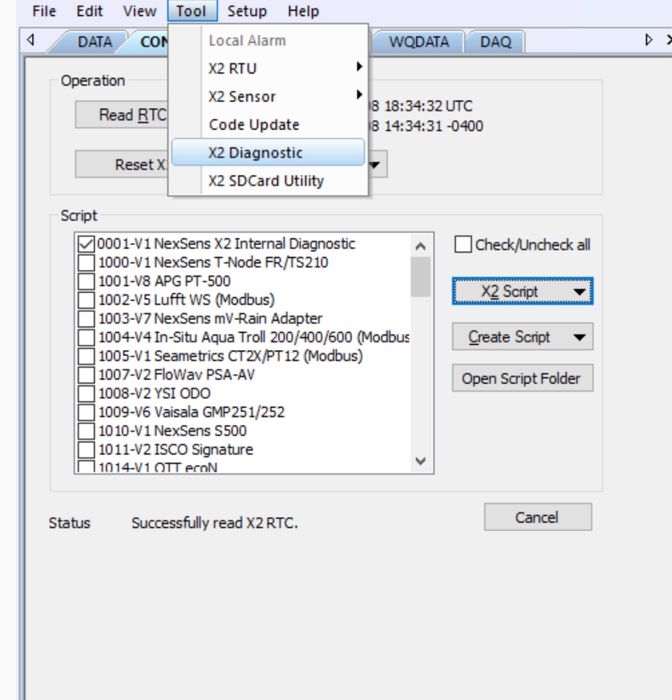Image resolution: width=672 pixels, height=700 pixels.
Task: Open the Create Script dropdown
Action: click(522, 337)
